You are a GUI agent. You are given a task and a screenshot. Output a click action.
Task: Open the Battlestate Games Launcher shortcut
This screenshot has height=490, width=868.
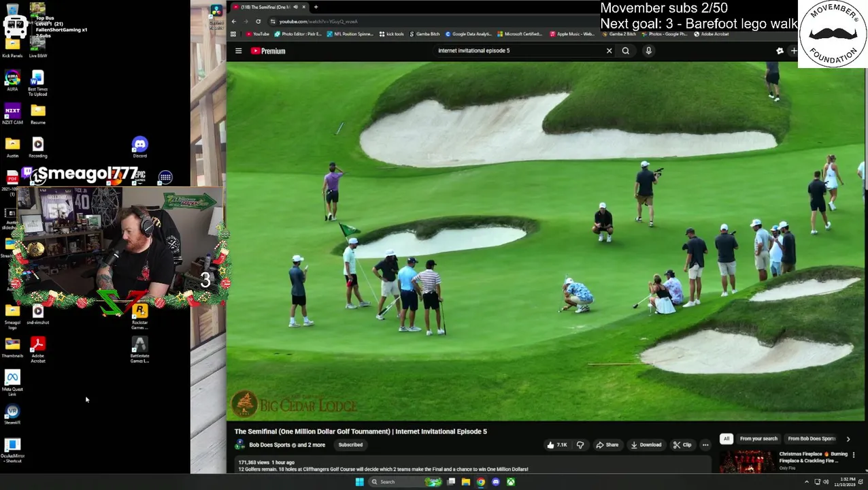(139, 350)
